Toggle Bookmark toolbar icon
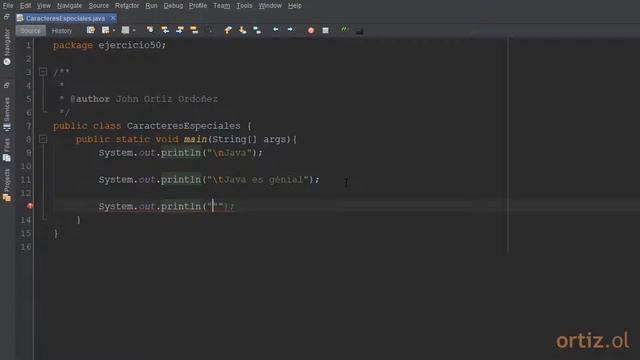 [257, 30]
